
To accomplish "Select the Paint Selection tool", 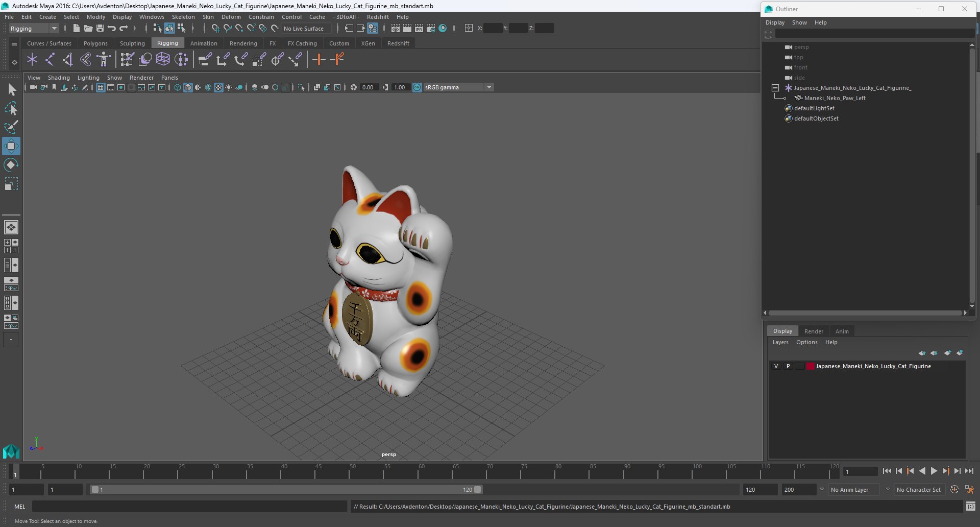I will [11, 127].
